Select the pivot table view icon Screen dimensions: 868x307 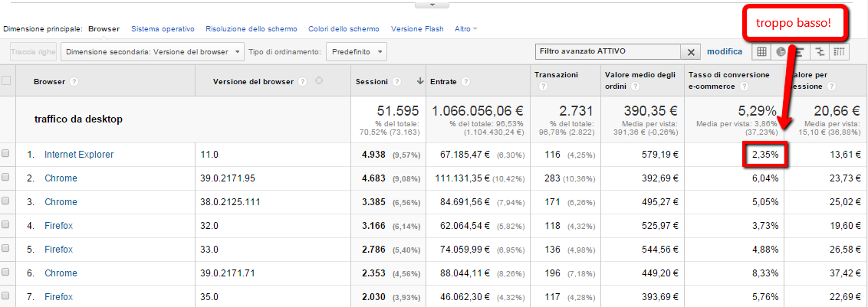(x=840, y=52)
